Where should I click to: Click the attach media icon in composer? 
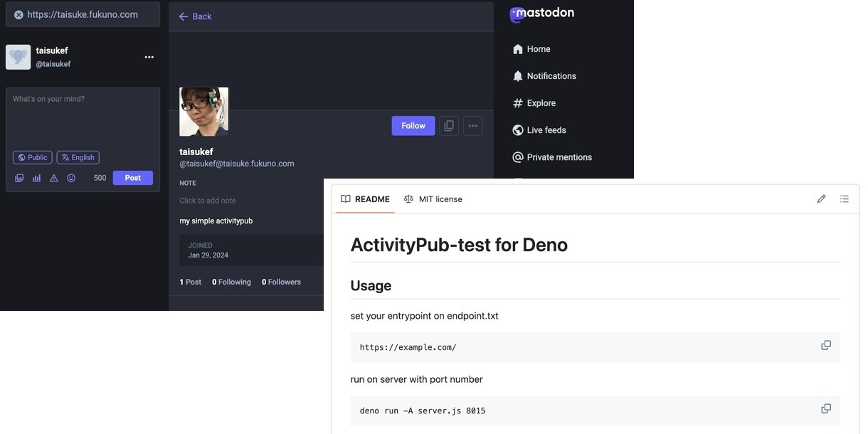19,178
